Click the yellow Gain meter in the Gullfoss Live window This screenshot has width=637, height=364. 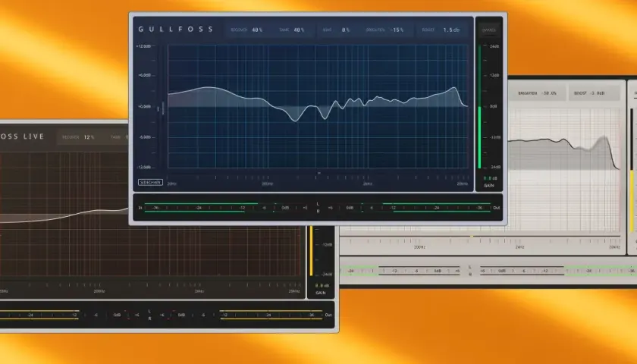[x=312, y=251]
